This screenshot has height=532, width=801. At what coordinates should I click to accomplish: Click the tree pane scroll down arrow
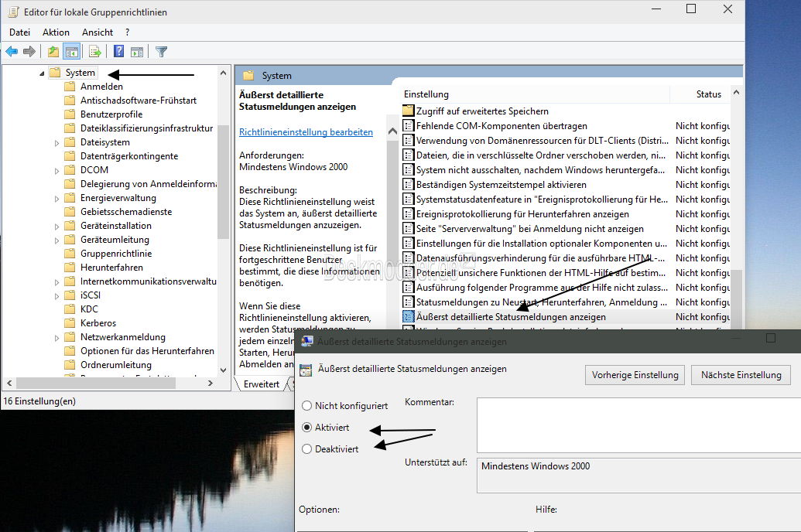click(x=223, y=370)
